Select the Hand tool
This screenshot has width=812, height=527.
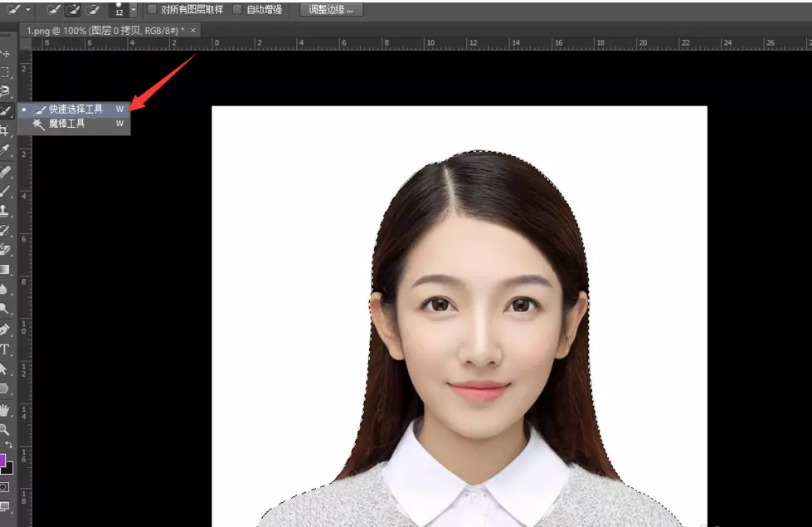pos(6,410)
